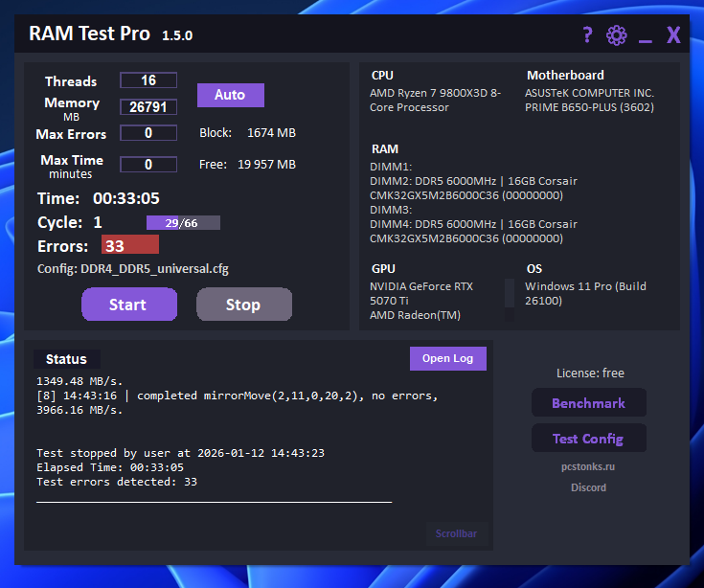The width and height of the screenshot is (704, 588).
Task: Click the red Errors count indicator
Action: click(x=129, y=246)
